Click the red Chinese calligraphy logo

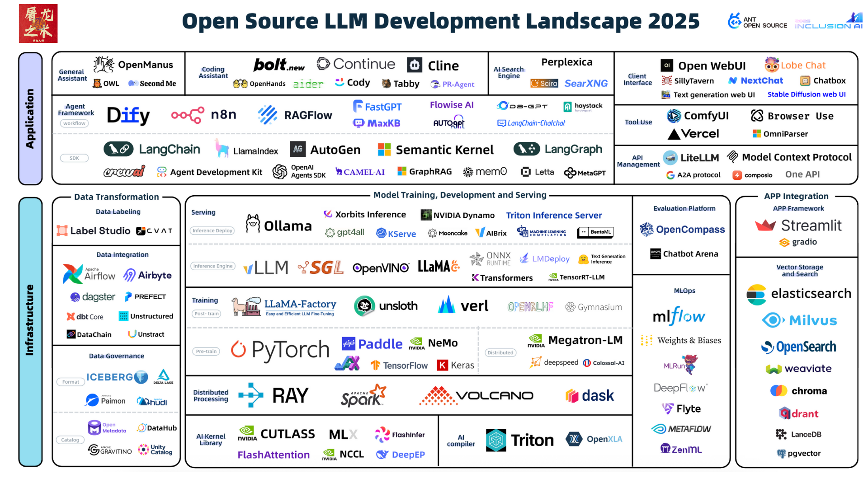38,23
